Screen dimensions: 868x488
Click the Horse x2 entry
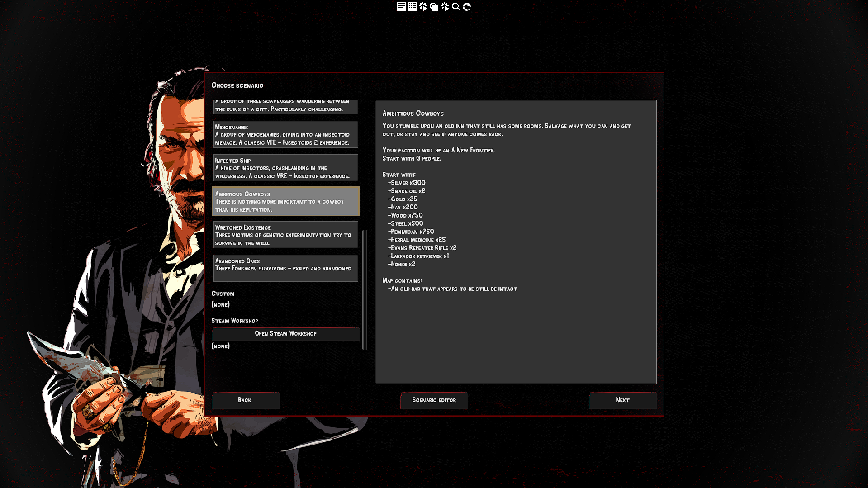[x=403, y=265]
